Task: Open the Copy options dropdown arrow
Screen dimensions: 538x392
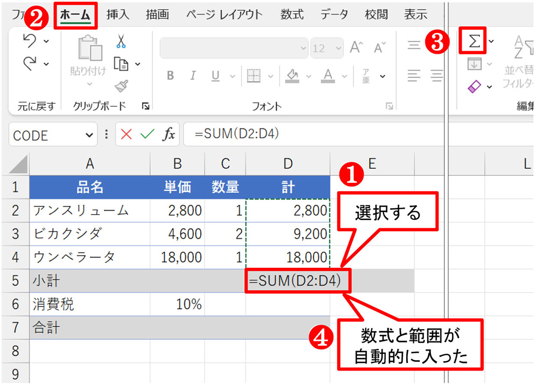Action: (138, 64)
